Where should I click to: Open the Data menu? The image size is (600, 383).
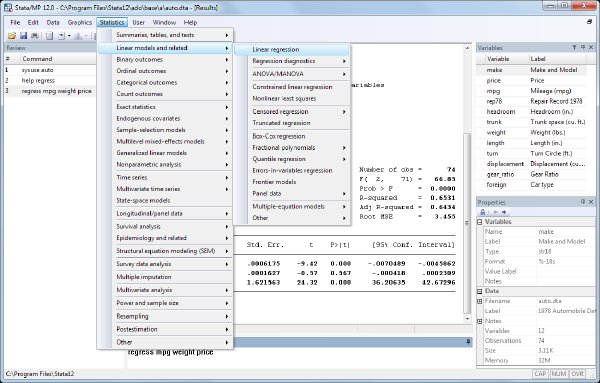point(53,23)
